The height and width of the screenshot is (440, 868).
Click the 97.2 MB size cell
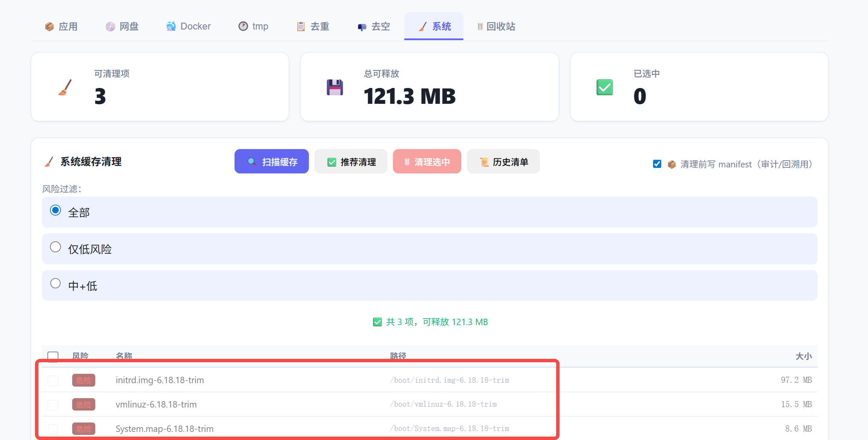point(796,380)
